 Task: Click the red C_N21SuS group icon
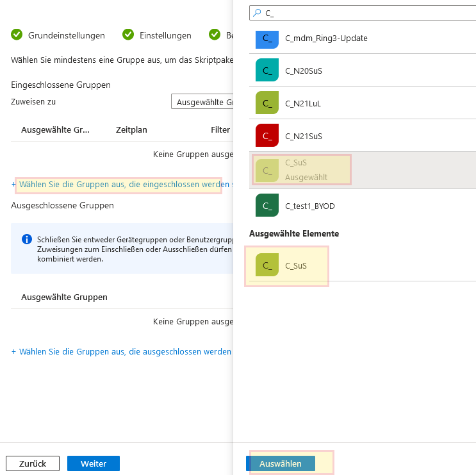click(x=267, y=136)
